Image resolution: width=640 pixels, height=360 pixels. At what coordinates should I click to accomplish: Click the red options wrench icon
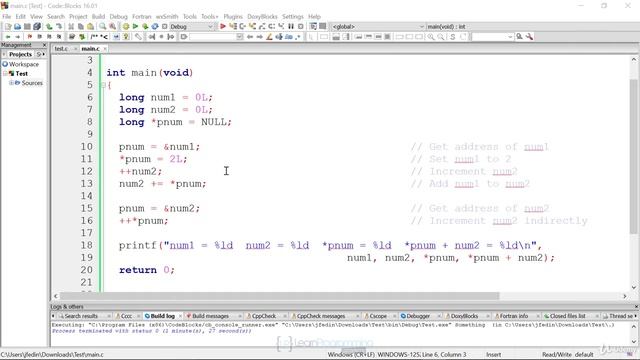tap(529, 37)
